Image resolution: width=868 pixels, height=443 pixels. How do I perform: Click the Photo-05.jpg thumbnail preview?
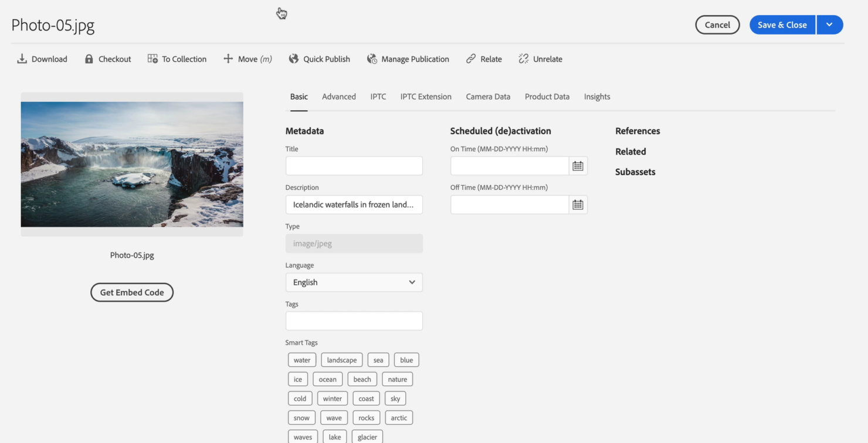[x=131, y=165]
